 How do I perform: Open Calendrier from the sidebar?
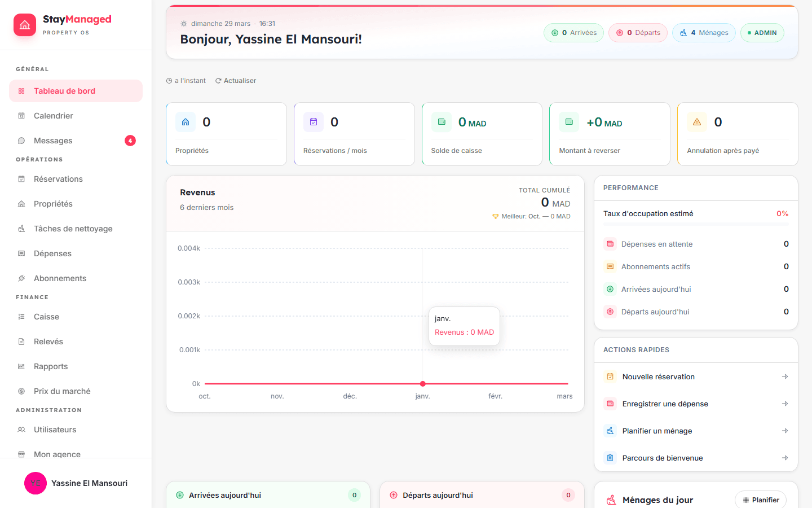54,116
